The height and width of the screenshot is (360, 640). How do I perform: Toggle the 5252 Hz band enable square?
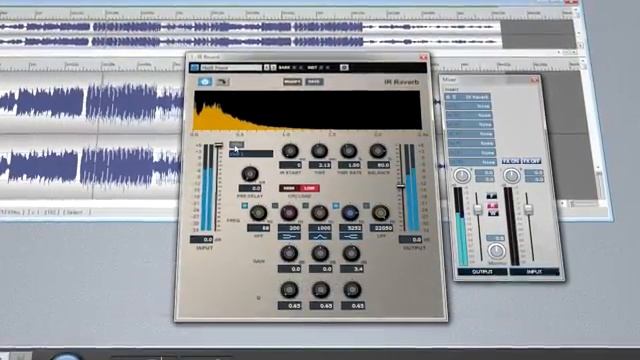click(336, 205)
